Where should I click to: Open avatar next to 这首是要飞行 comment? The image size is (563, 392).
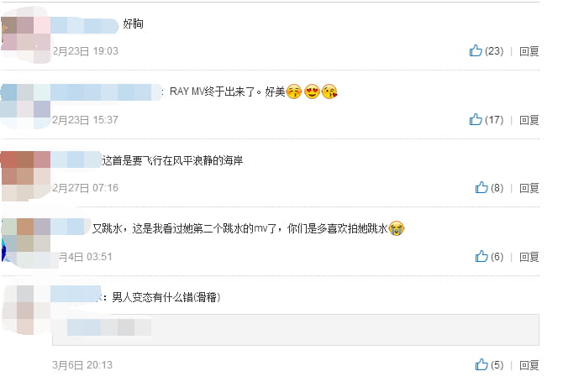click(x=25, y=175)
